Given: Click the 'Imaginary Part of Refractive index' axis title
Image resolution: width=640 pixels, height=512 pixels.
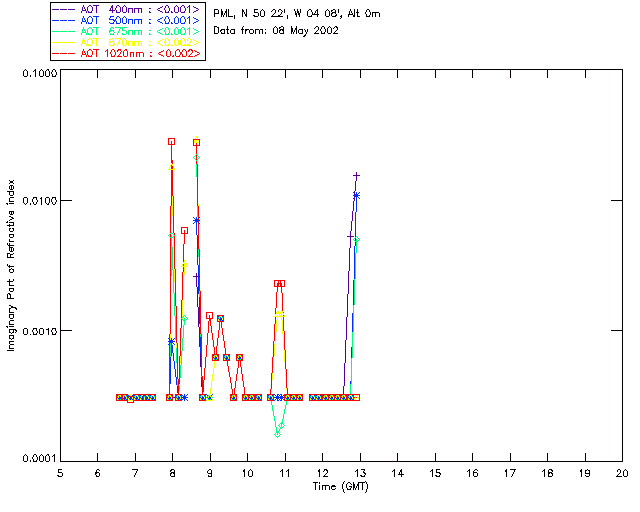Looking at the screenshot, I should (11, 265).
